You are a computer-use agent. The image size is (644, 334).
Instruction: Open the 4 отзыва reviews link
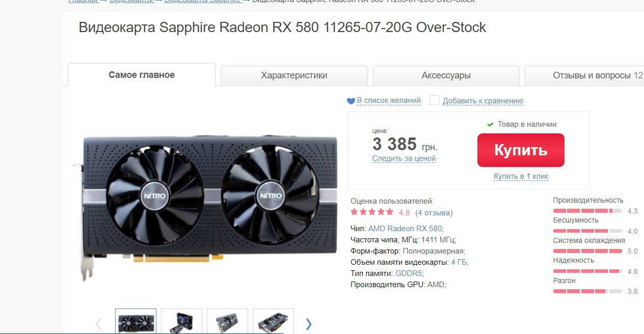coord(434,213)
